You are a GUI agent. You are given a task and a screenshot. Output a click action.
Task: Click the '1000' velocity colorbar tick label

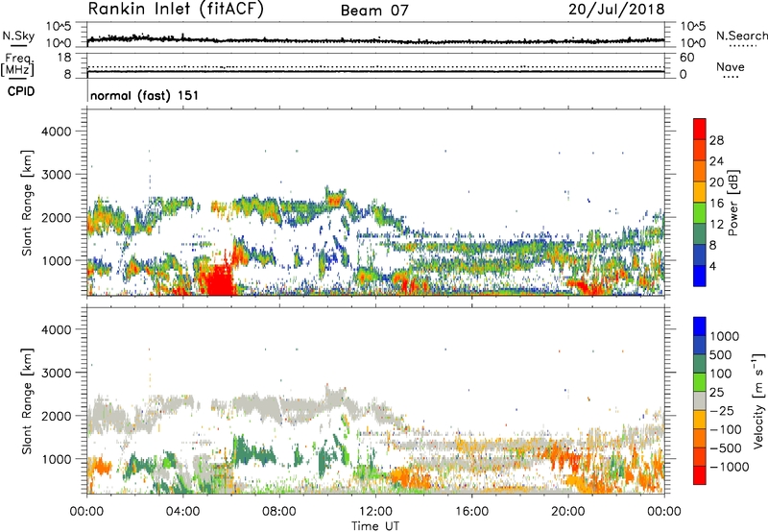point(725,336)
